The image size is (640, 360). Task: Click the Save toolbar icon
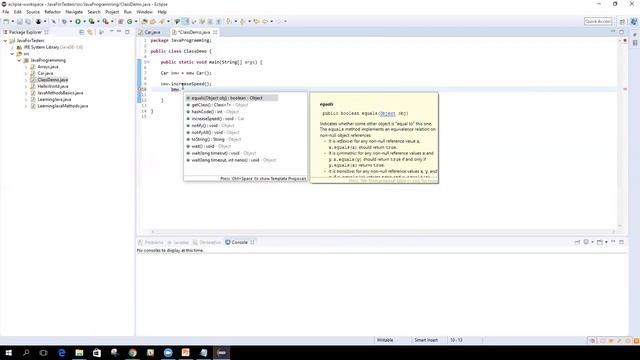pyautogui.click(x=20, y=21)
